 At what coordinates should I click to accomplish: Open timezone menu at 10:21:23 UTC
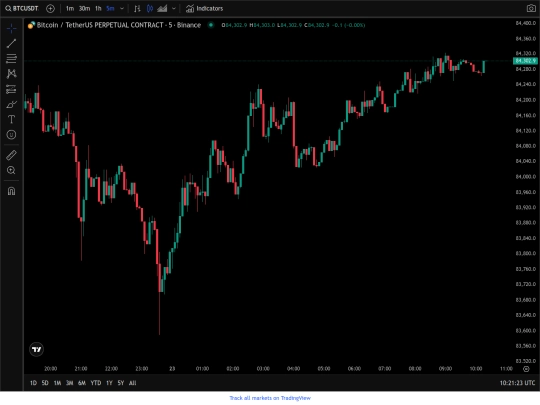coord(517,383)
